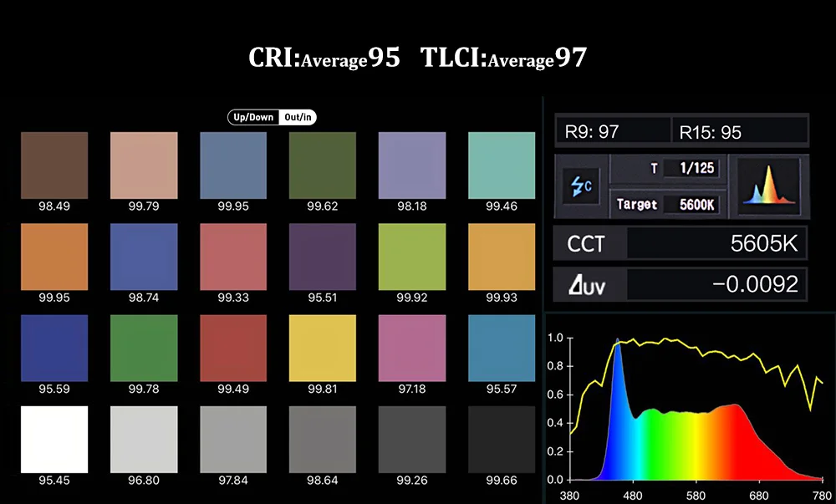
Task: Click the CCT 5605K readout
Action: [681, 243]
